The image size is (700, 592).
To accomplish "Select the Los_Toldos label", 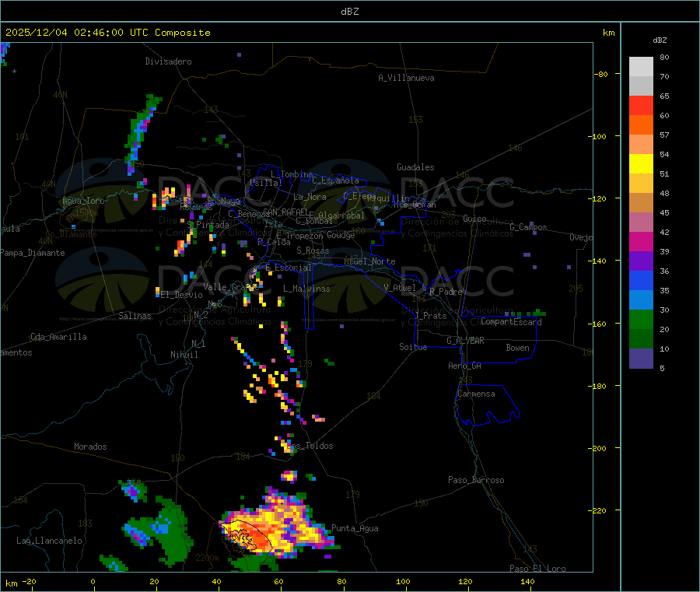I will [x=310, y=446].
